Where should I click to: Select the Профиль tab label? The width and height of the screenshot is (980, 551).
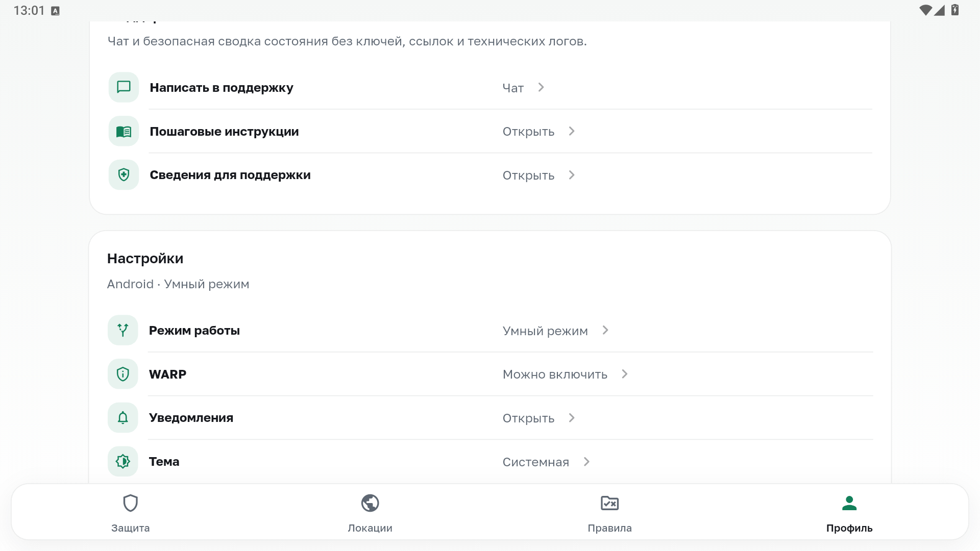849,528
